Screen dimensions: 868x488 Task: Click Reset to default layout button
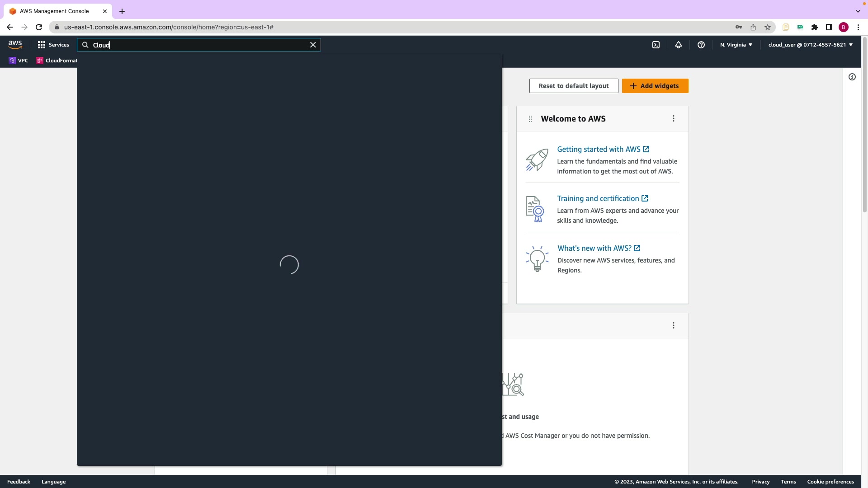click(574, 86)
